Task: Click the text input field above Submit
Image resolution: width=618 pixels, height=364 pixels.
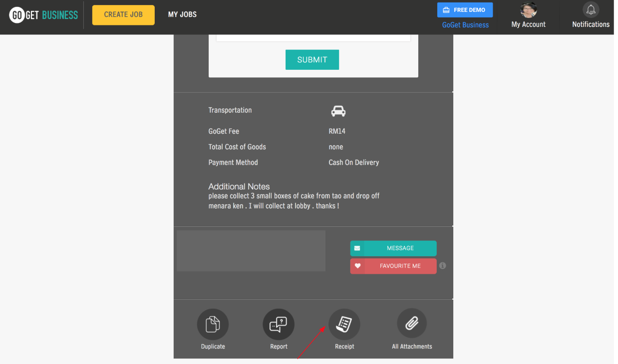Action: [x=313, y=37]
